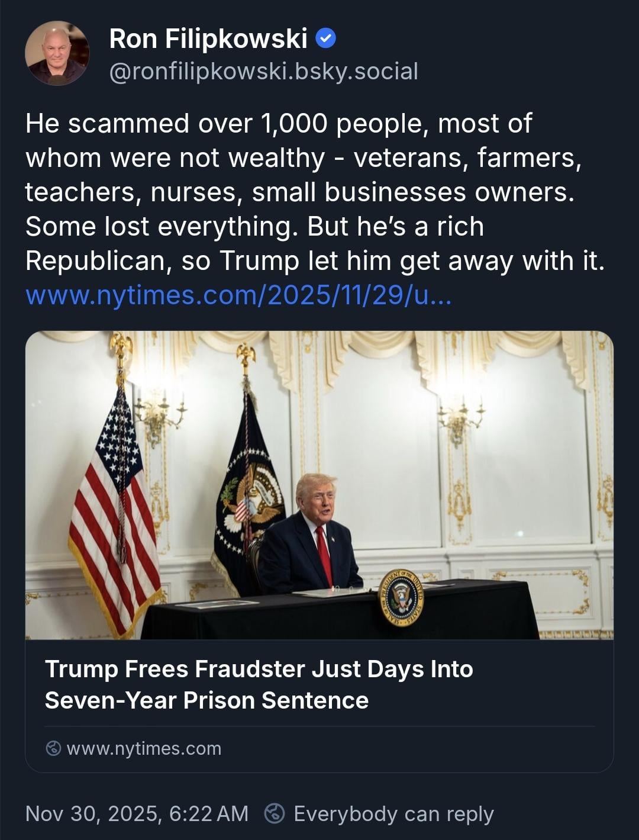The width and height of the screenshot is (639, 840).
Task: Click the reply-settings icon before 'Everybody can reply'
Action: [275, 813]
